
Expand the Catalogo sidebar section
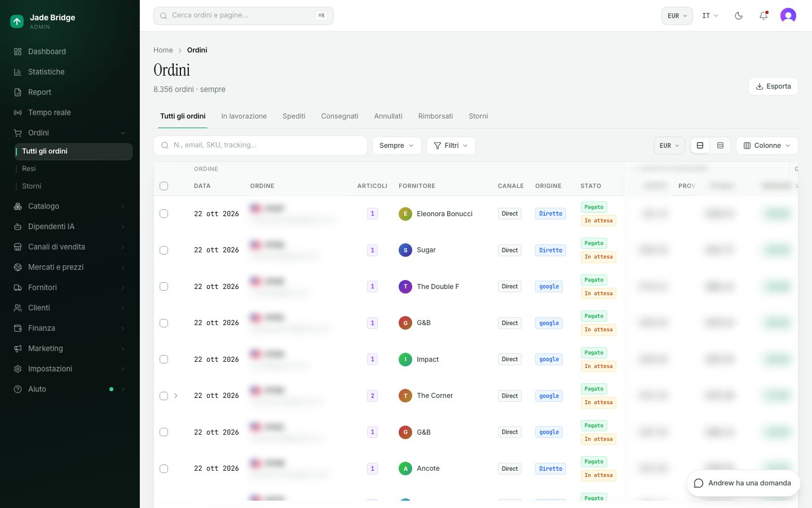coord(70,206)
